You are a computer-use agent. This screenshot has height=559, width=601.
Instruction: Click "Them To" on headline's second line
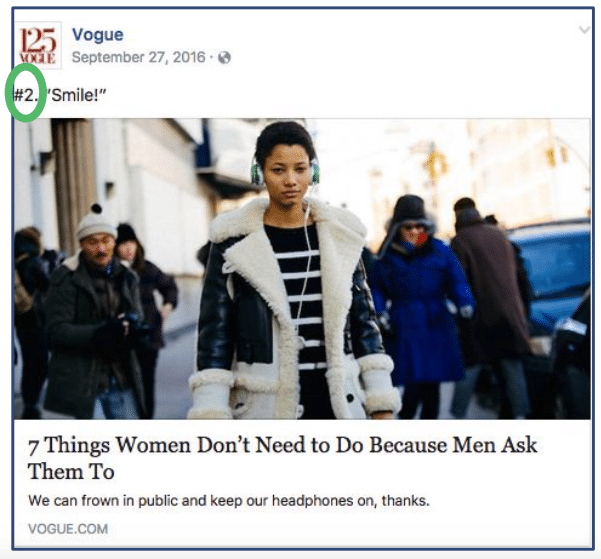coord(71,472)
